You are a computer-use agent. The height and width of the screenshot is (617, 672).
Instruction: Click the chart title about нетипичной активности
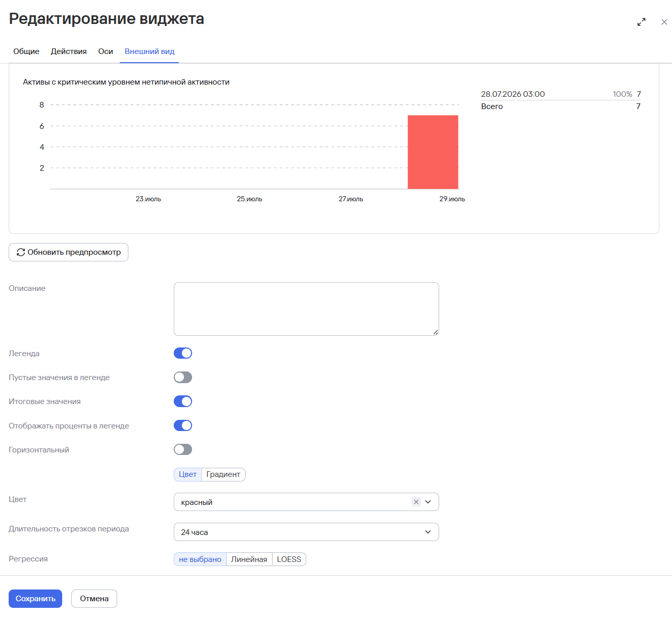pos(126,82)
